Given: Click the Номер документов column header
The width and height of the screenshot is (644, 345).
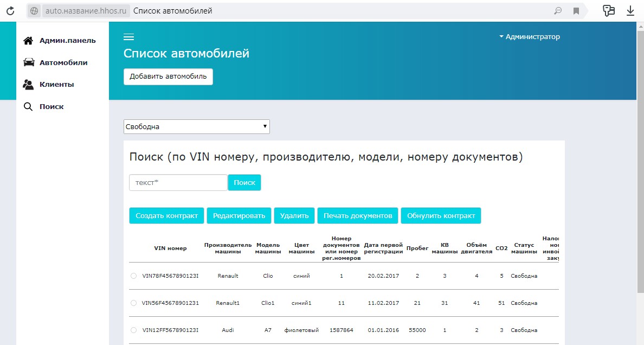Looking at the screenshot, I should coord(342,248).
